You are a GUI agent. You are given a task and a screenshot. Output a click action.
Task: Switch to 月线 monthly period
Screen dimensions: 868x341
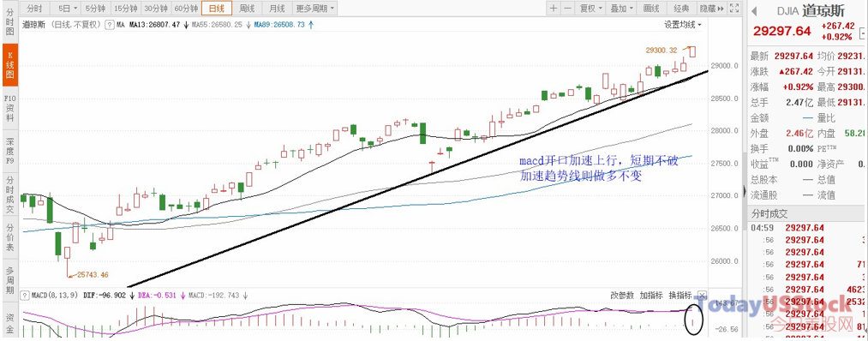pos(276,9)
